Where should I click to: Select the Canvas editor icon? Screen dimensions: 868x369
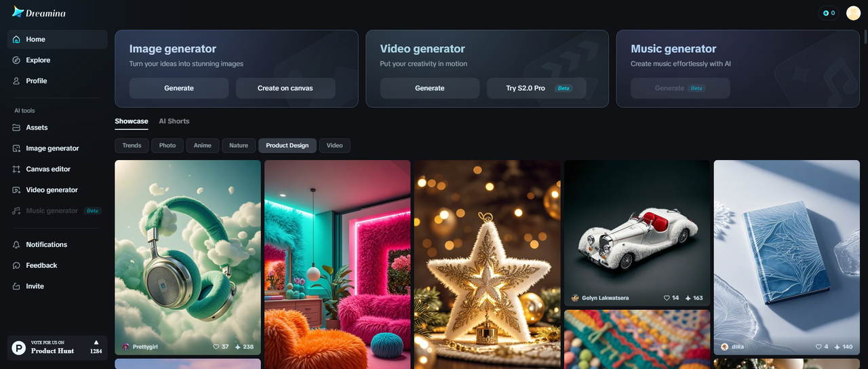point(17,169)
